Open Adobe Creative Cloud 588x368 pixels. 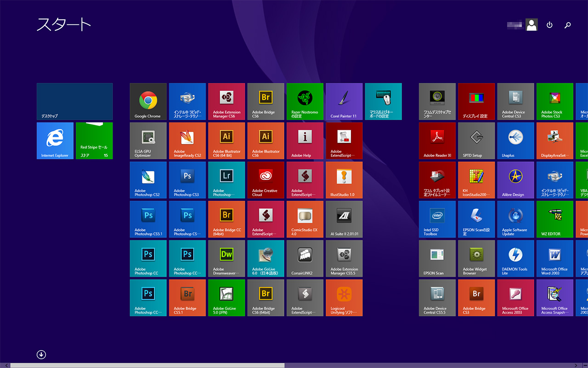coord(266,180)
